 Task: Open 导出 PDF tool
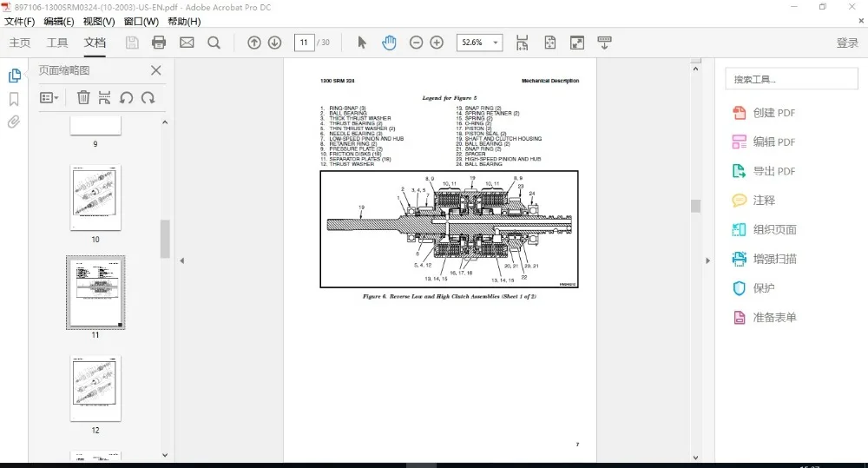coord(764,171)
